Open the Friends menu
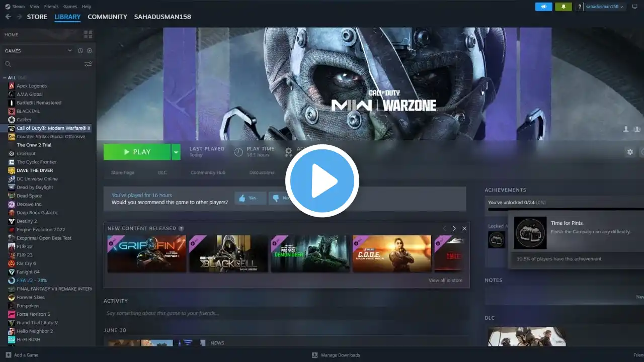 click(x=51, y=7)
